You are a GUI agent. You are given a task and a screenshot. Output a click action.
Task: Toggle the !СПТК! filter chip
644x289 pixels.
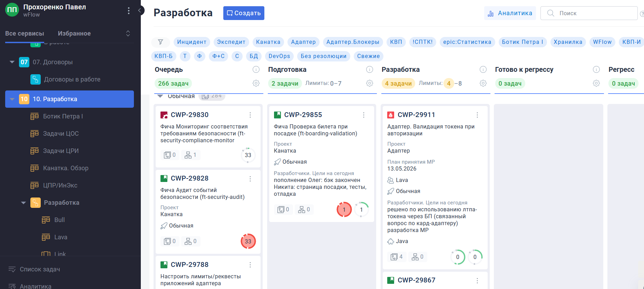pos(422,42)
